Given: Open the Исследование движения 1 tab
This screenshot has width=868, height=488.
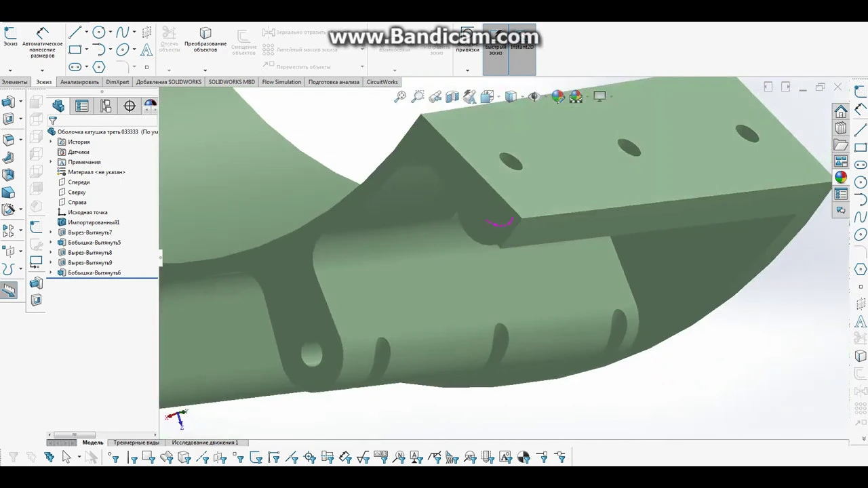Looking at the screenshot, I should point(205,443).
